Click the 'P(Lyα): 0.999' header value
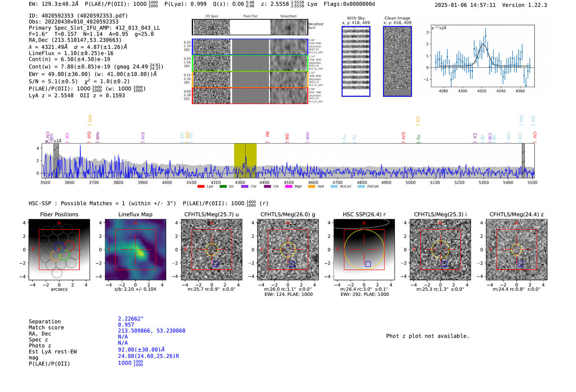The image size is (576, 392). click(x=186, y=4)
